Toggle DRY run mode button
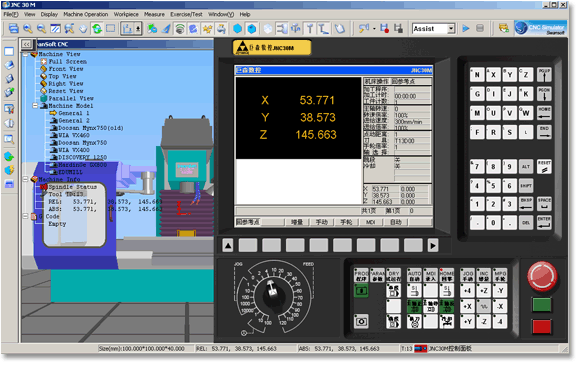 [x=394, y=275]
